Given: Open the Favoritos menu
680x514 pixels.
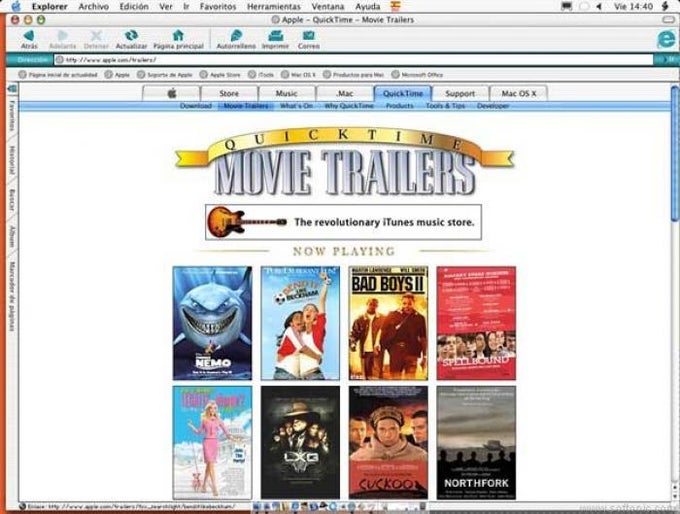Looking at the screenshot, I should pyautogui.click(x=218, y=7).
